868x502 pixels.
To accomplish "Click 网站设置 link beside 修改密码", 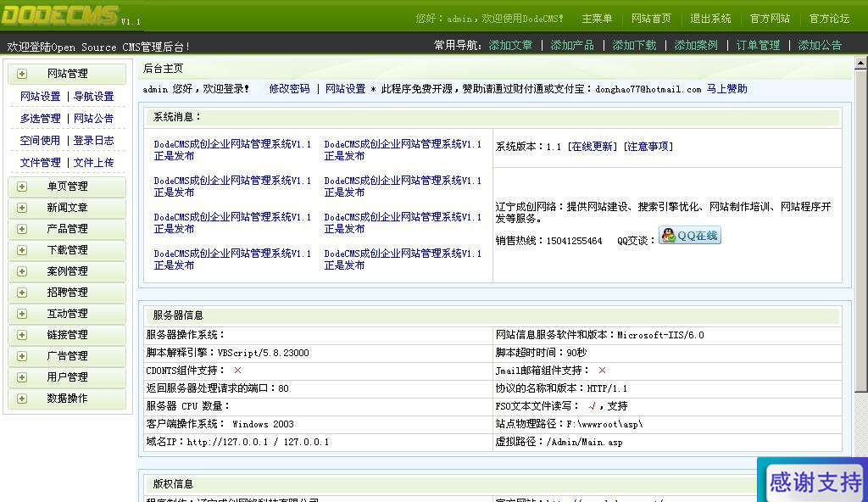I will click(346, 89).
